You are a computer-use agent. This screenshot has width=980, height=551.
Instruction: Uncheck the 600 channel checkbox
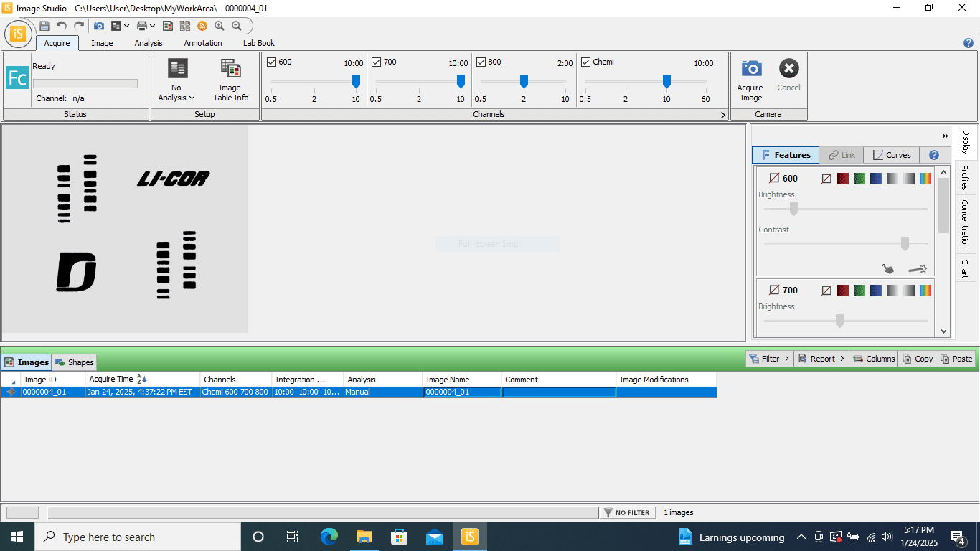(x=272, y=62)
